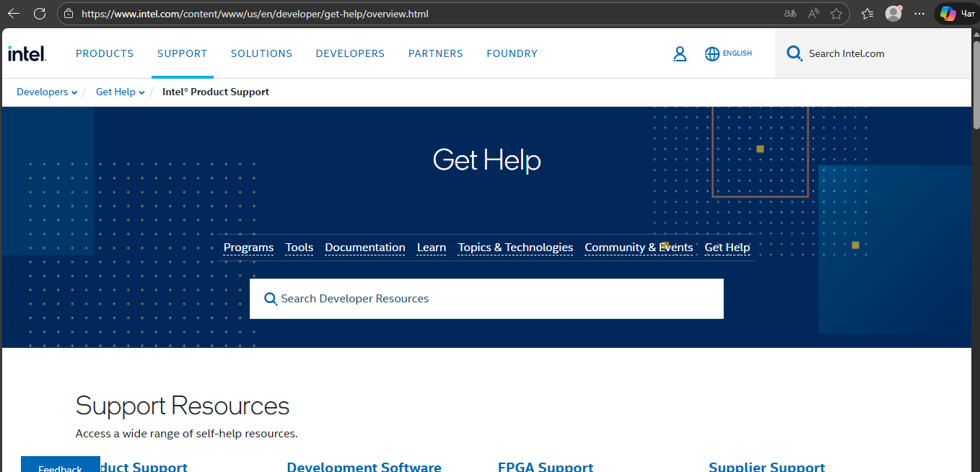Open the DEVELOPERS menu
This screenshot has width=980, height=472.
point(350,53)
